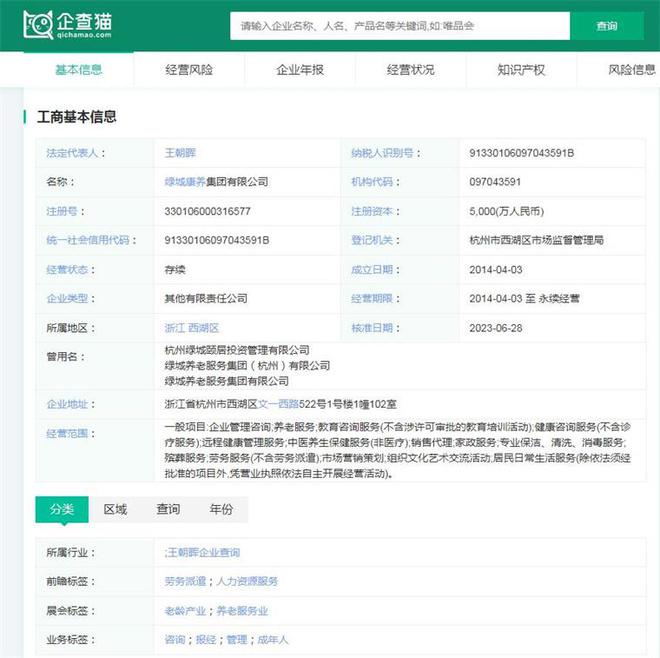
Task: Click the 纳税人识别号 label link
Action: (x=382, y=152)
